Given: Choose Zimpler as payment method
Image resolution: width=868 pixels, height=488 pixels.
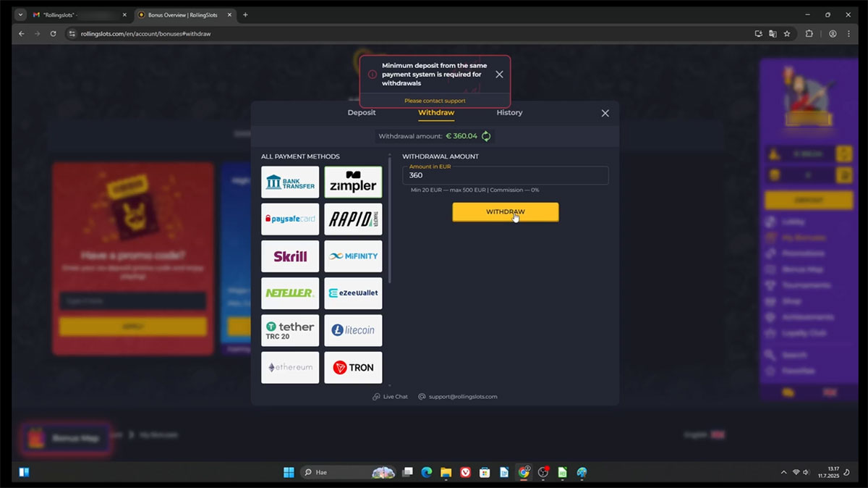Looking at the screenshot, I should point(353,182).
